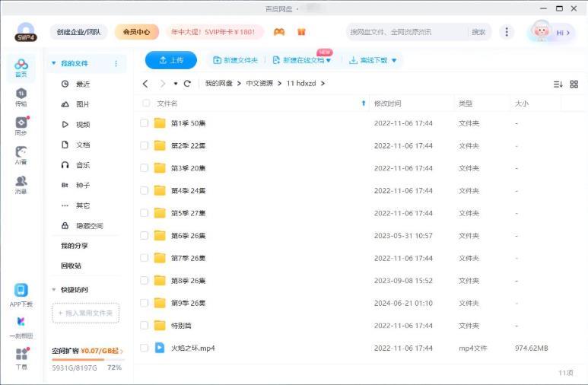Click the blue 上传 upload button
The image size is (588, 385).
(x=171, y=60)
